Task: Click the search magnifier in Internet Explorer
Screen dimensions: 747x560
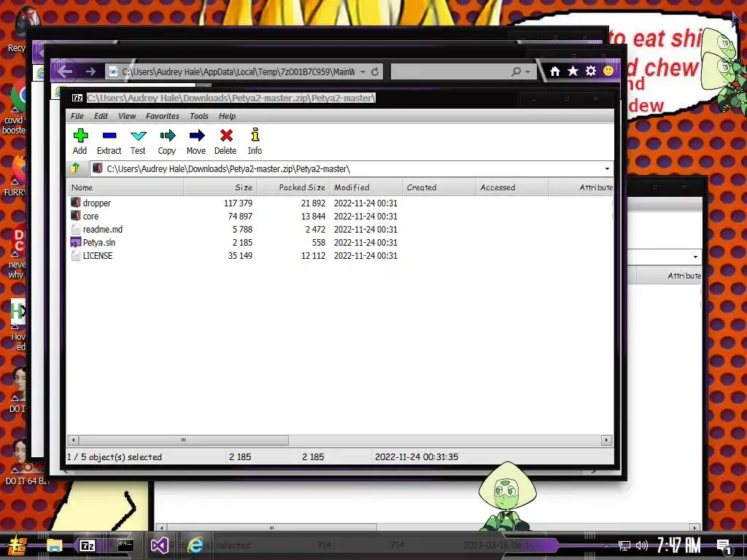Action: pyautogui.click(x=516, y=71)
